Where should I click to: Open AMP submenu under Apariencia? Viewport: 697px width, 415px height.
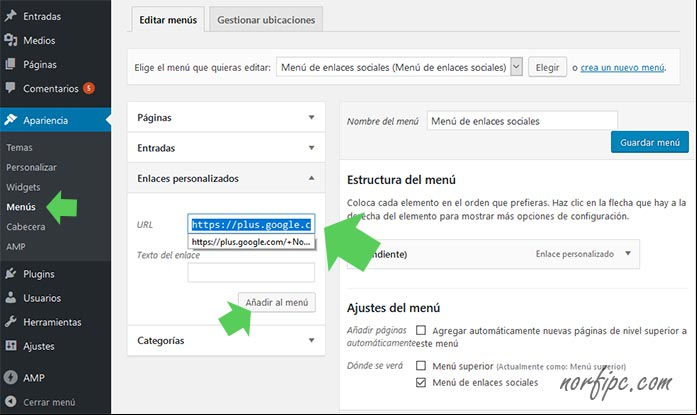(x=16, y=247)
